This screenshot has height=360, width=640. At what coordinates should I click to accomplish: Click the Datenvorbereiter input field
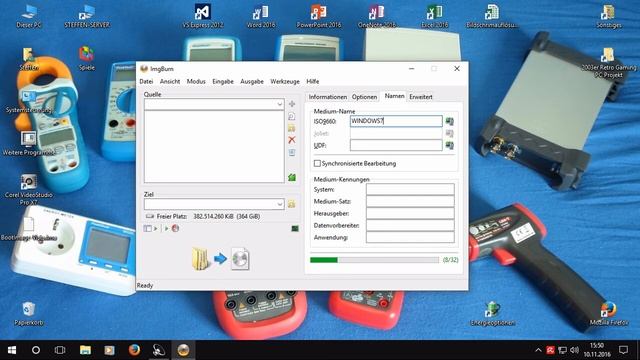point(410,225)
